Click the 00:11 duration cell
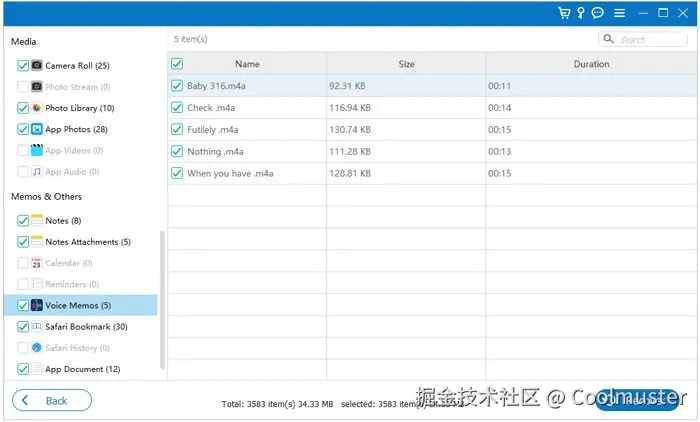Image resolution: width=700 pixels, height=422 pixels. (499, 86)
